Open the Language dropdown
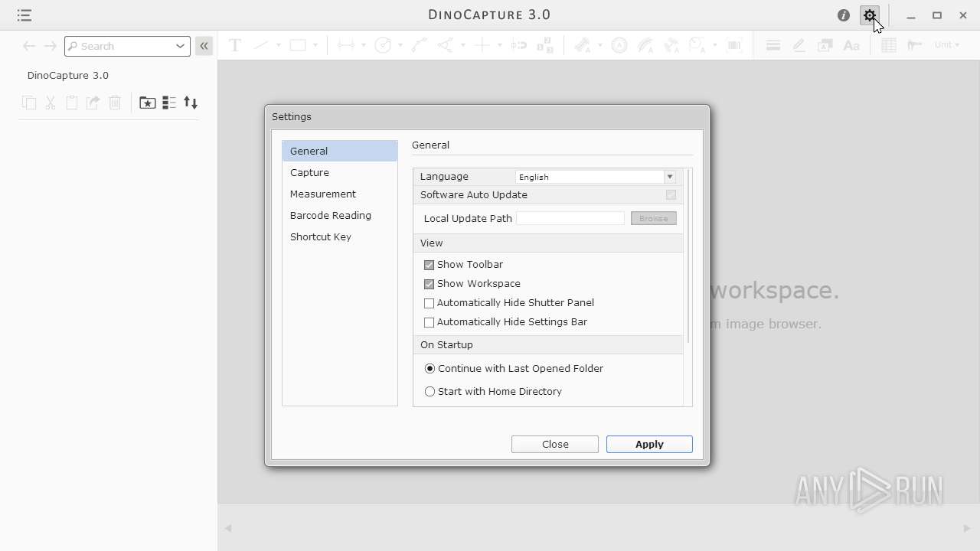Screen dimensions: 980x551 click(596, 177)
